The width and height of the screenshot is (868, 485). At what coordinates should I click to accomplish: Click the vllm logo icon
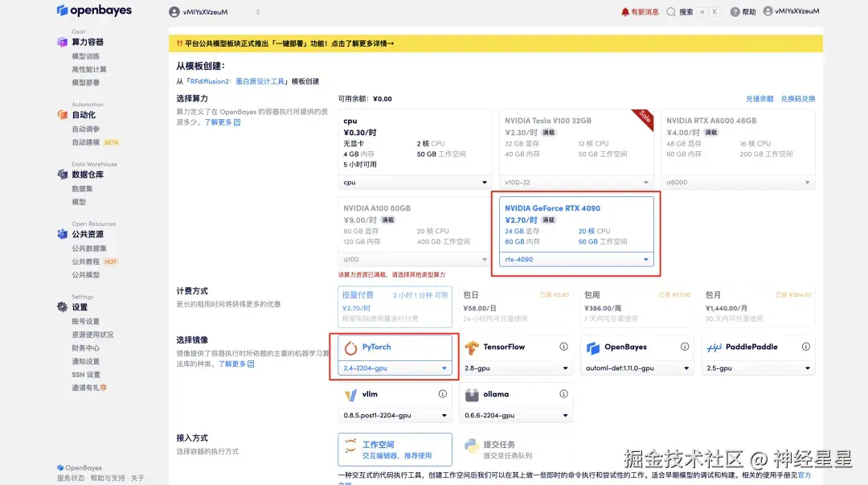click(x=350, y=395)
